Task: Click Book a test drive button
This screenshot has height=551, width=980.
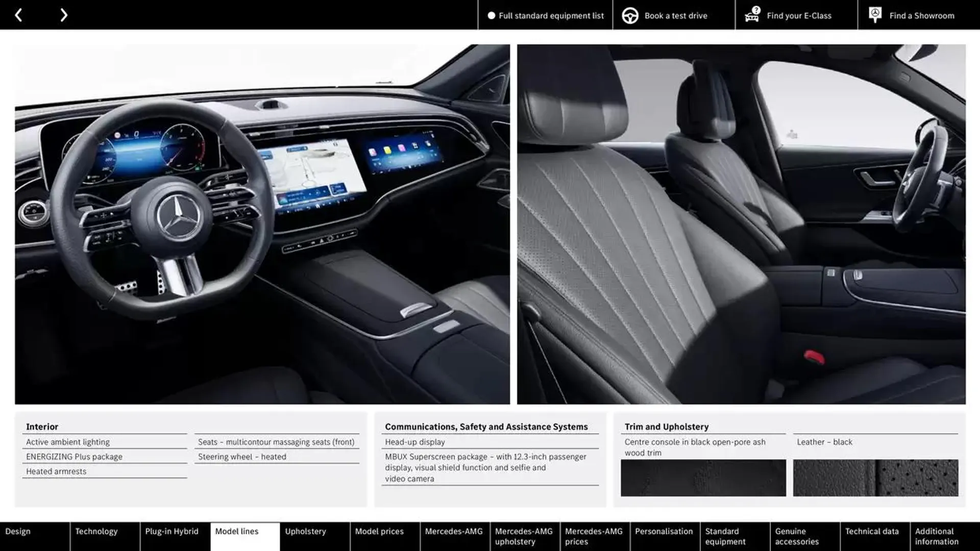Action: [x=665, y=15]
